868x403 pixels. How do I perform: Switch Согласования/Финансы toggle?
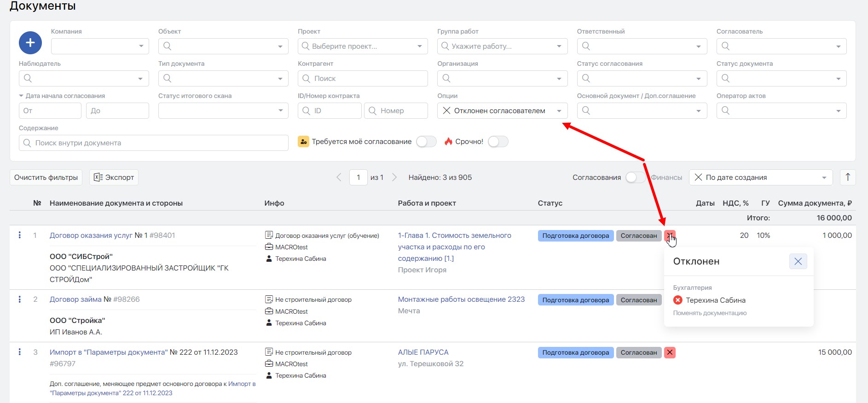tap(635, 177)
